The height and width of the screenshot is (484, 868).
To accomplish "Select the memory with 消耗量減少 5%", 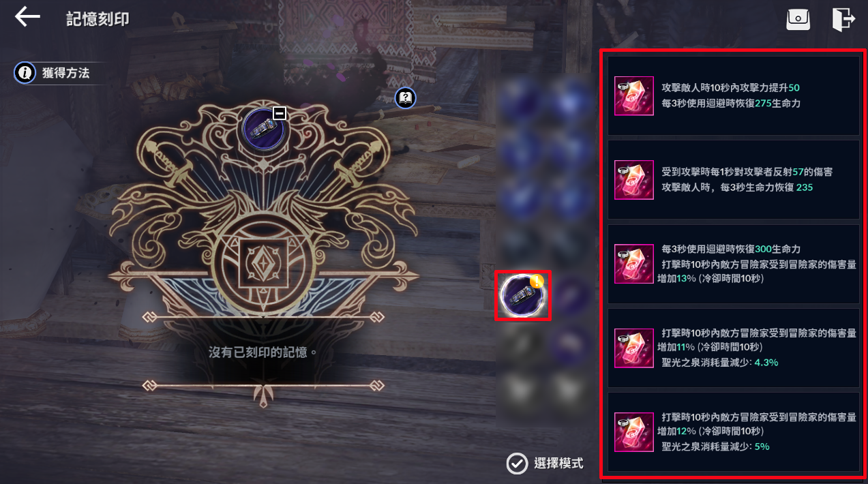I will coord(733,432).
